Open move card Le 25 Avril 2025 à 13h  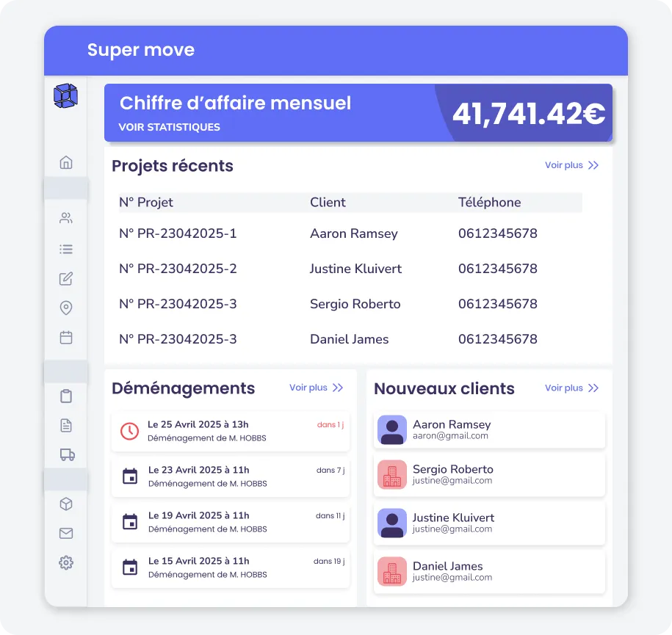tap(231, 431)
